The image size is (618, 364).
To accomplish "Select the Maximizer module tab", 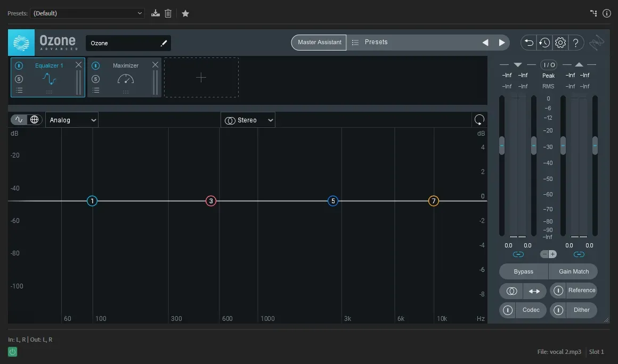I will pyautogui.click(x=124, y=78).
